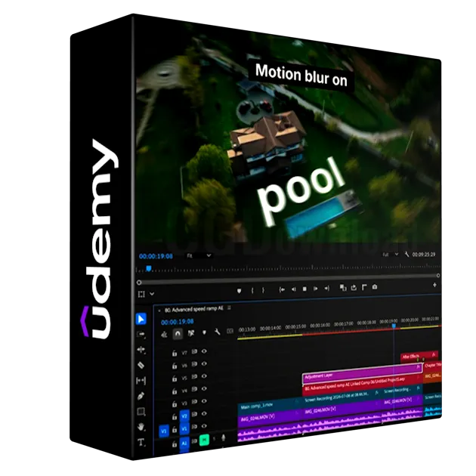Click the Mark Out bracket button
Image resolution: width=476 pixels, height=476 pixels.
pyautogui.click(x=263, y=290)
